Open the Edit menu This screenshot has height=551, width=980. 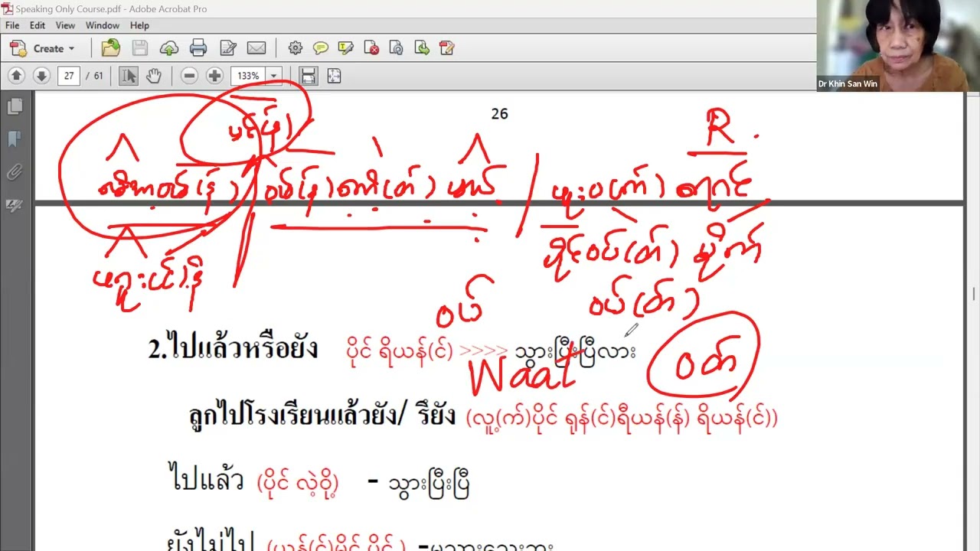pos(38,25)
